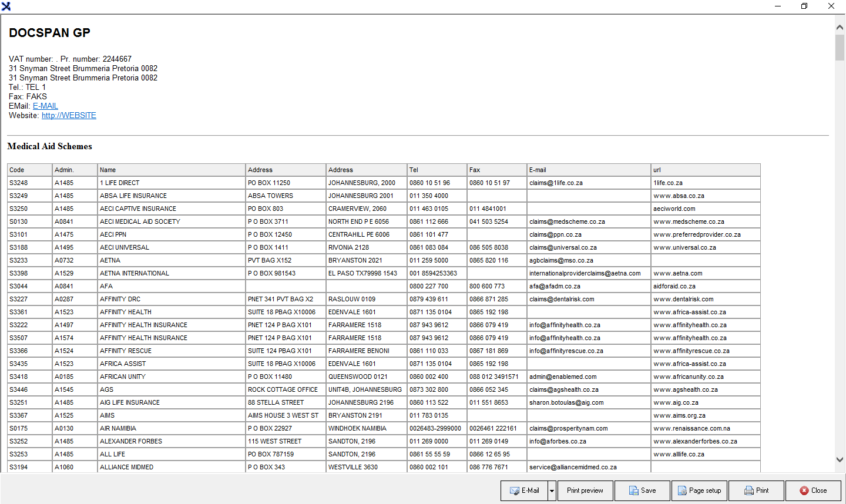This screenshot has width=846, height=504.
Task: Click the scrollbar down arrow
Action: [x=840, y=460]
